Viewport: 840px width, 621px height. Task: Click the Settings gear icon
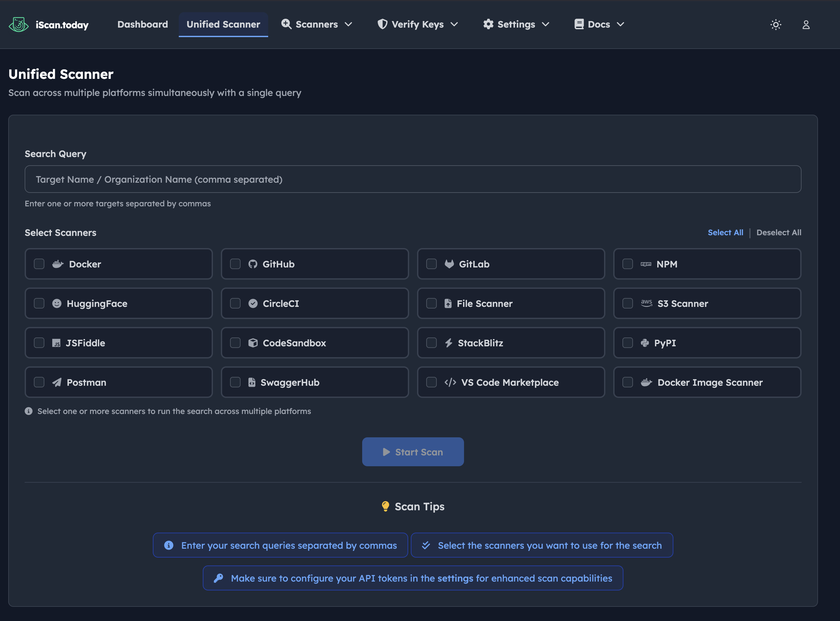click(488, 24)
